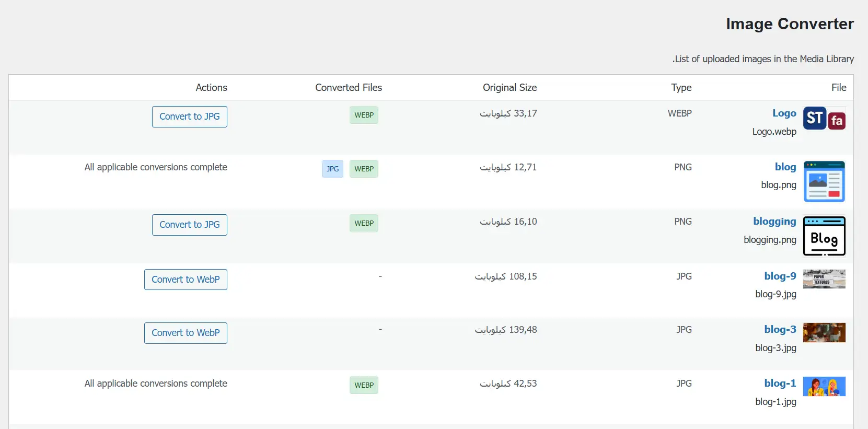Open the blogging file title link
Image resolution: width=868 pixels, height=429 pixels.
[x=774, y=221]
